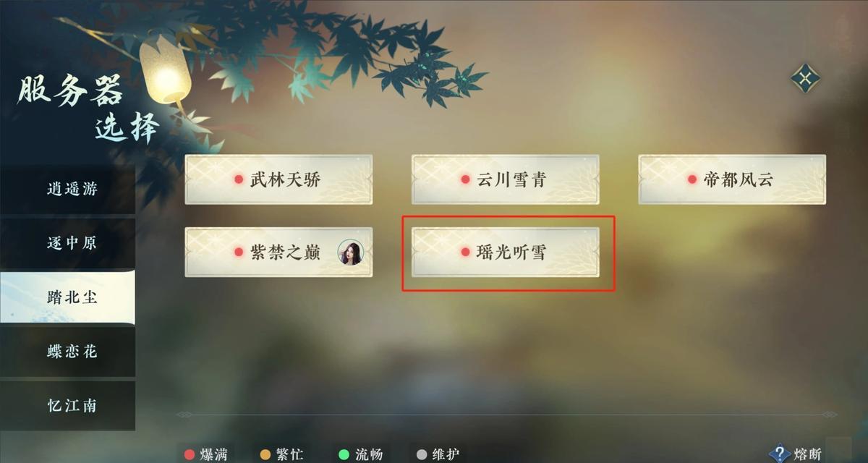Choose the 武林天骄 server
Image resolution: width=868 pixels, height=463 pixels.
click(x=278, y=179)
